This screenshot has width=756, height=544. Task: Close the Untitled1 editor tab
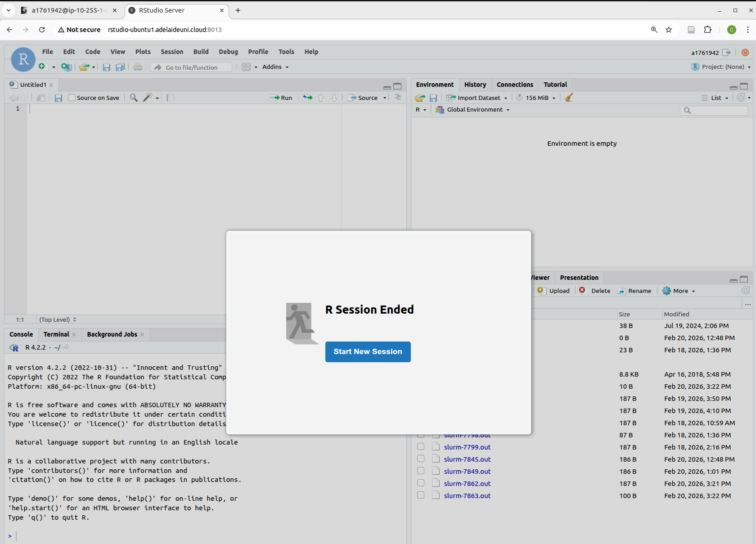click(51, 85)
